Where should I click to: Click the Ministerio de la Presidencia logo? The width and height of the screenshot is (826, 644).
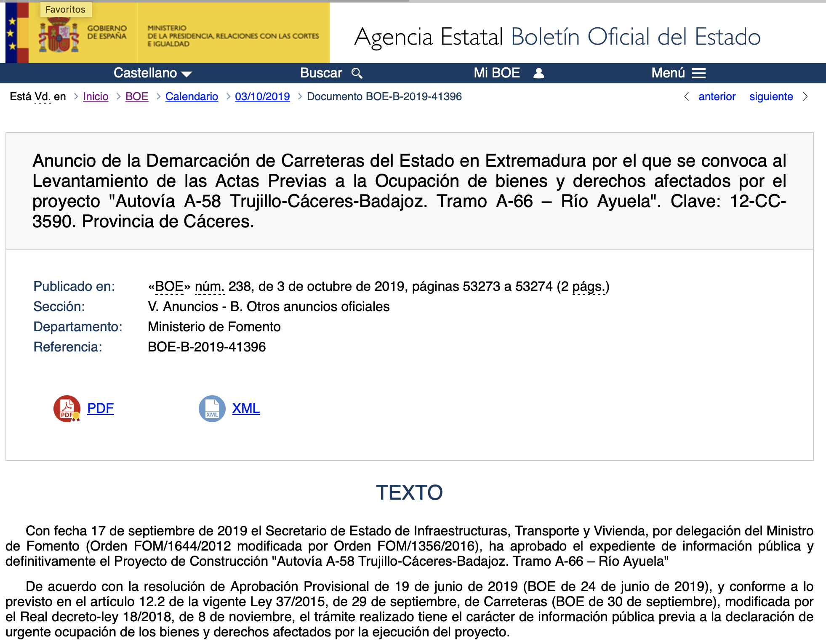coord(233,36)
